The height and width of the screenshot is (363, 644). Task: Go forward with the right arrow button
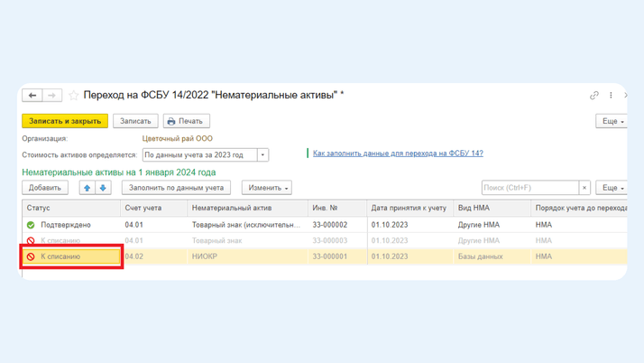click(x=51, y=96)
